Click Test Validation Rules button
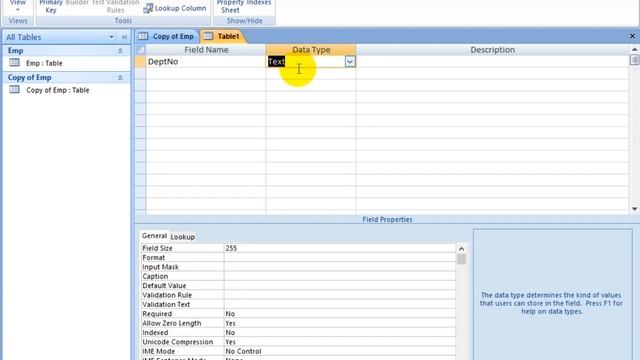Image resolution: width=640 pixels, height=360 pixels. pos(115,7)
